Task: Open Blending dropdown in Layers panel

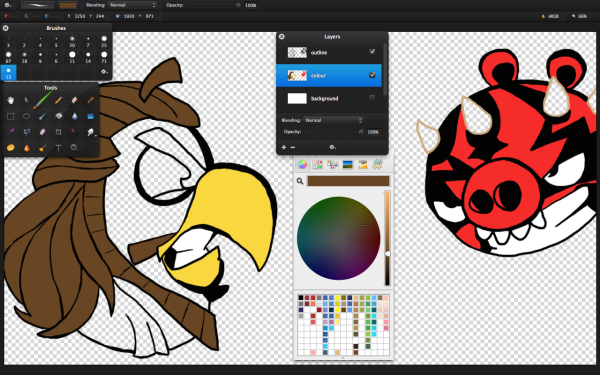Action: [x=333, y=120]
